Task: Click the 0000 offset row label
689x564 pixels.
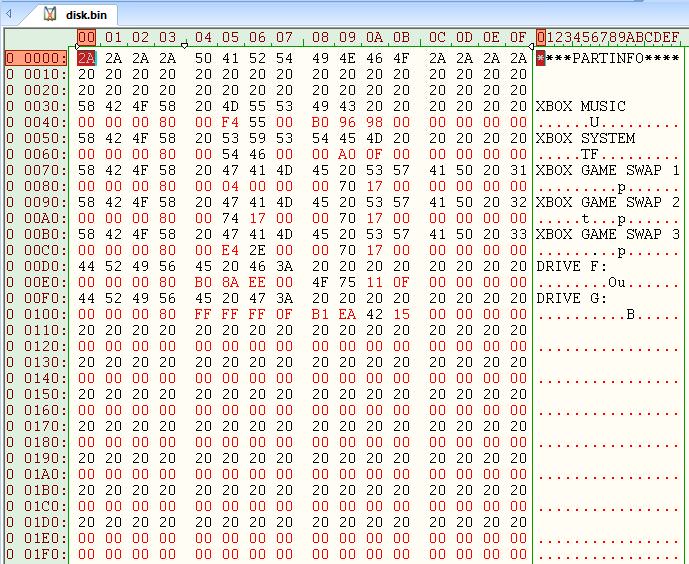Action: [x=36, y=58]
